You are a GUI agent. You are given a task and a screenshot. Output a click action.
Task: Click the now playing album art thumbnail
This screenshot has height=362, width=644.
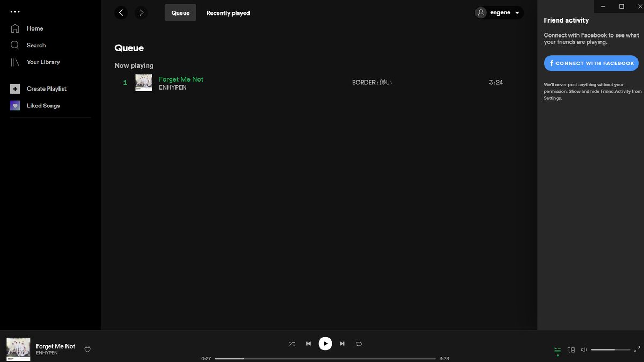(18, 349)
